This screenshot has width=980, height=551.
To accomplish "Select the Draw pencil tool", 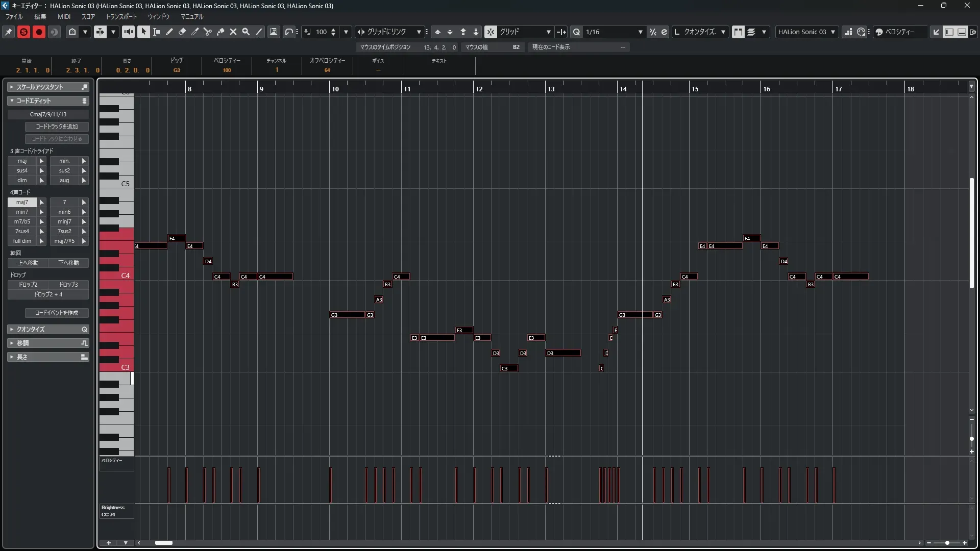I will coord(169,32).
